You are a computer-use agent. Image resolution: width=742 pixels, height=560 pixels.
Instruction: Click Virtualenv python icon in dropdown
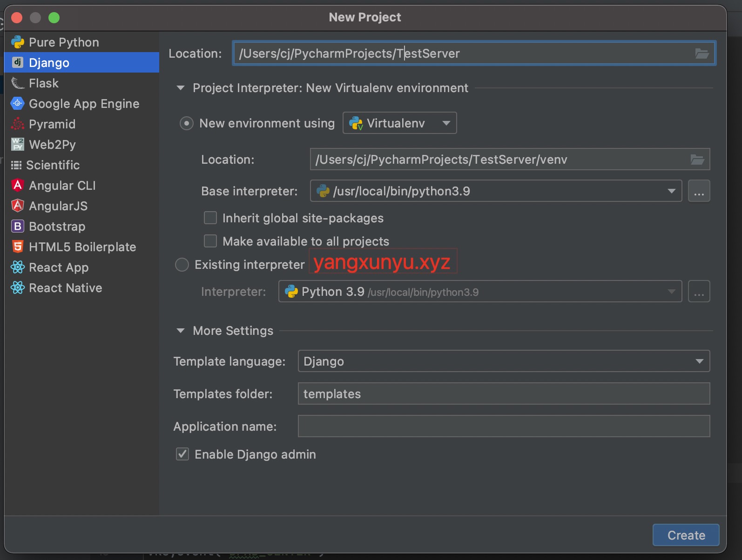(356, 123)
